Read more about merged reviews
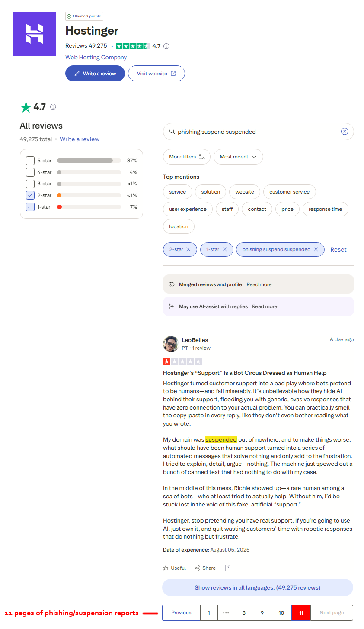The width and height of the screenshot is (364, 629). (259, 284)
